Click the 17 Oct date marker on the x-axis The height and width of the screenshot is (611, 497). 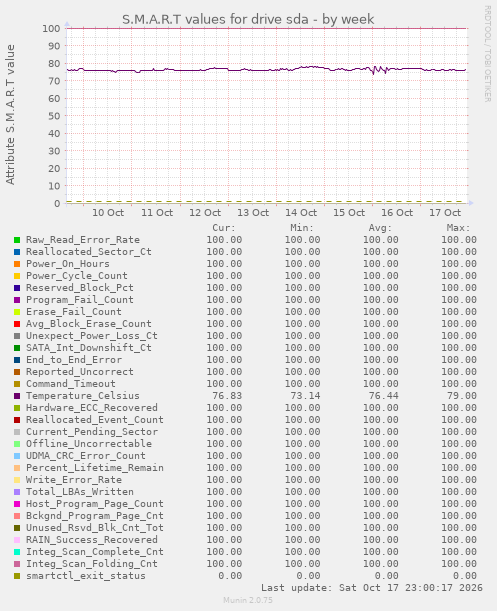(445, 213)
